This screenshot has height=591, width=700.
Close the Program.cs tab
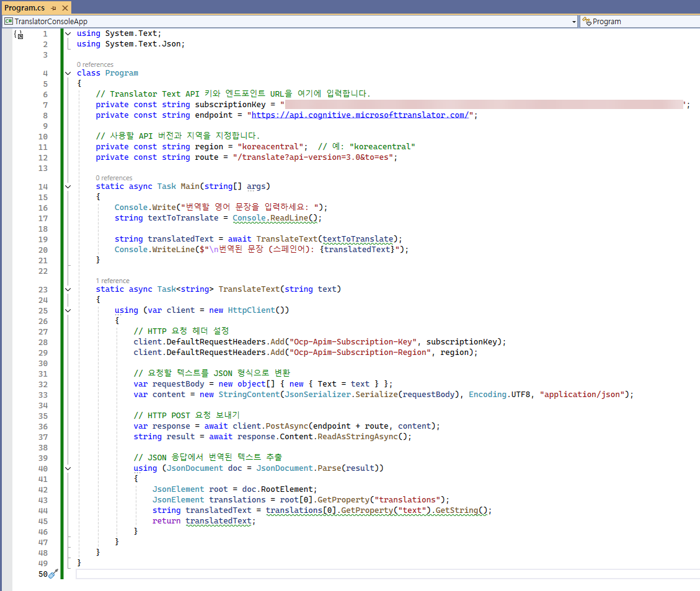64,8
